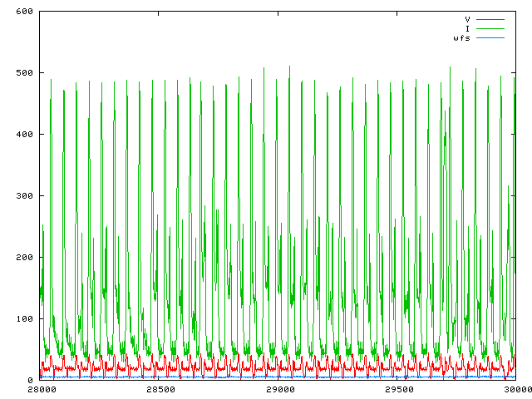Click the 200 y-axis tick label
532x399 pixels.
[23, 258]
